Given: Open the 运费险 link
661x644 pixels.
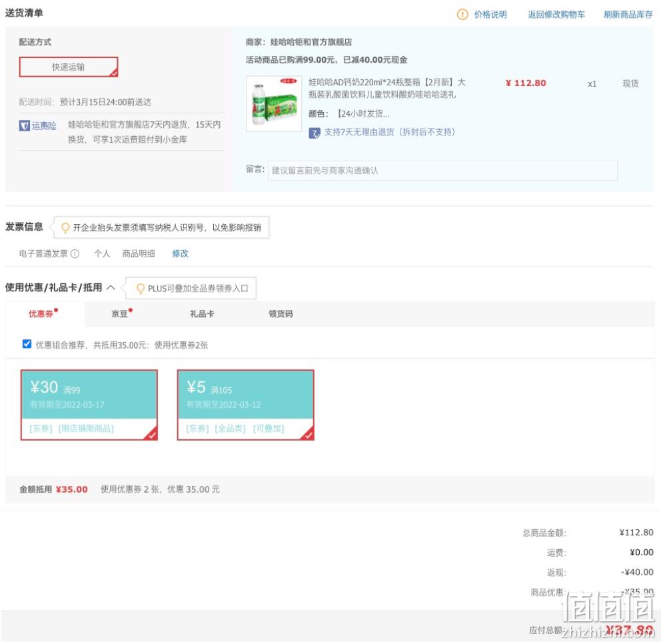Looking at the screenshot, I should (44, 126).
